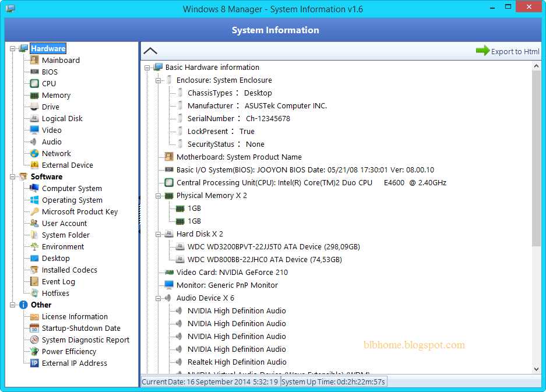Open the Logical Disk entry

coord(62,118)
